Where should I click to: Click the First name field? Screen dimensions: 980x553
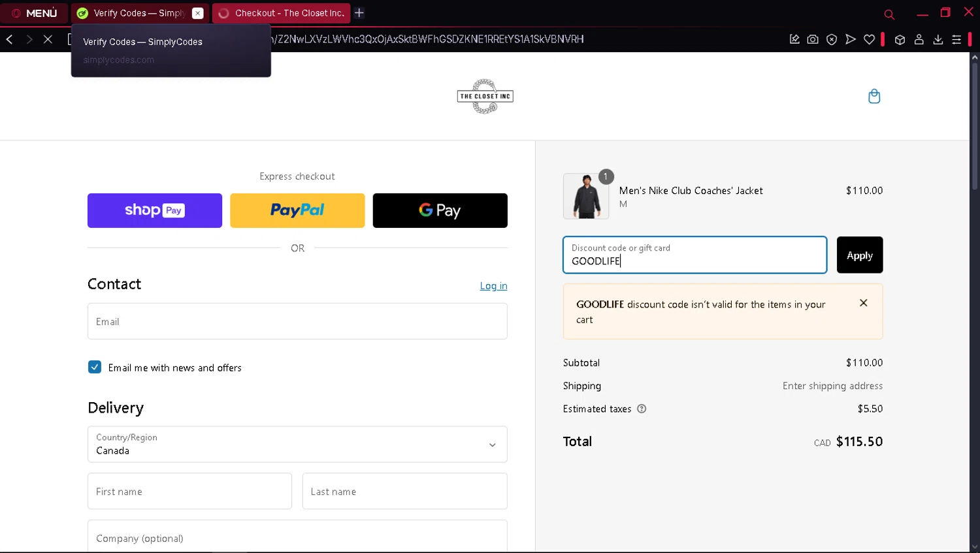189,491
